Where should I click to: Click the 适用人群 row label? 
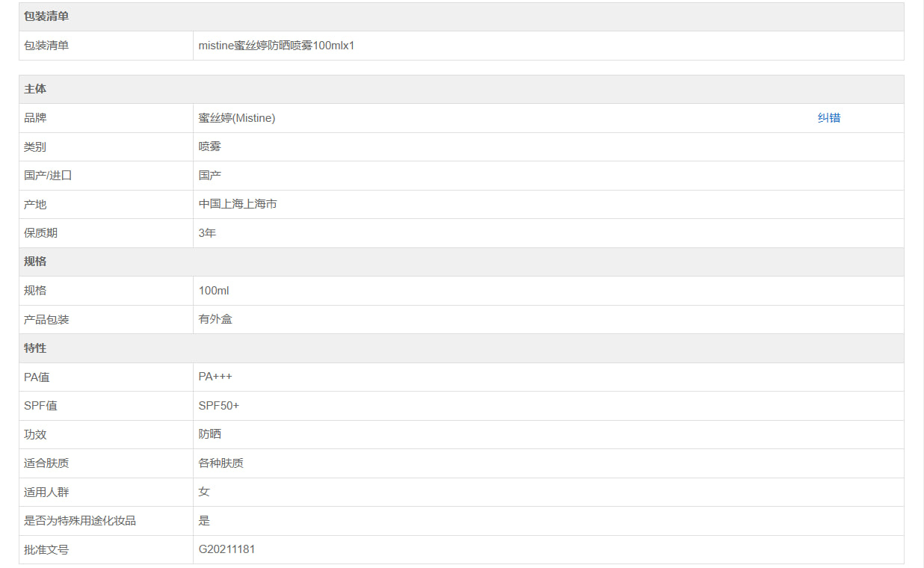[x=46, y=492]
